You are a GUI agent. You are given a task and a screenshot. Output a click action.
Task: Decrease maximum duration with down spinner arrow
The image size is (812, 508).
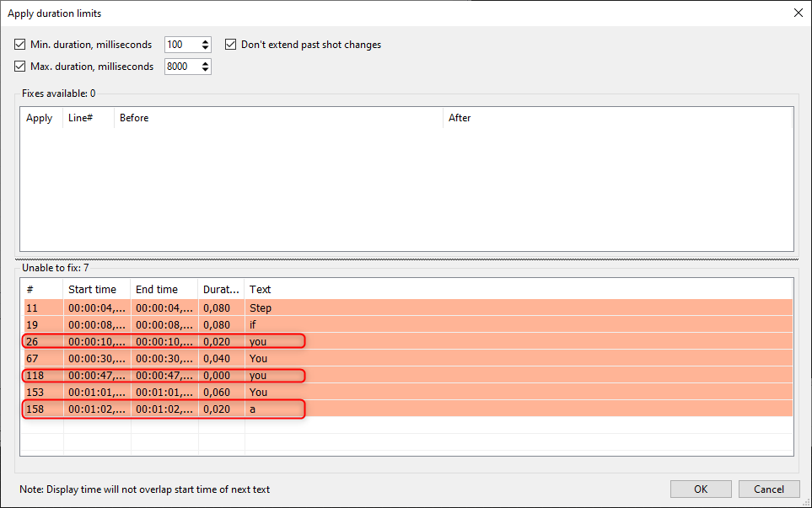[205, 70]
